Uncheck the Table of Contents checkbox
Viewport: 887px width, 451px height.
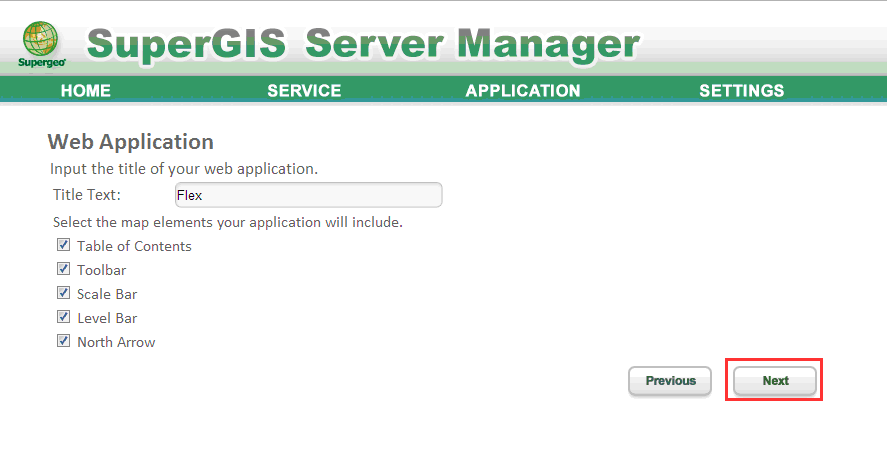63,245
